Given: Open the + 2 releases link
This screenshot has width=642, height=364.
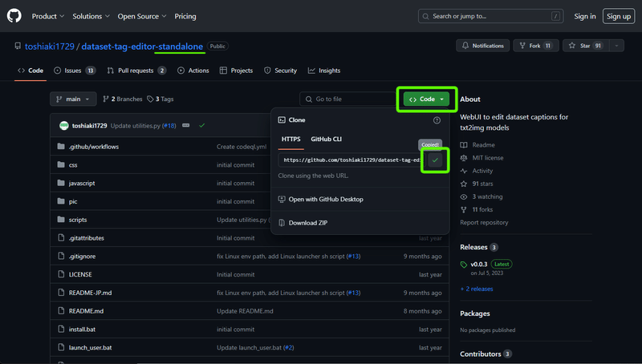Looking at the screenshot, I should (x=477, y=289).
